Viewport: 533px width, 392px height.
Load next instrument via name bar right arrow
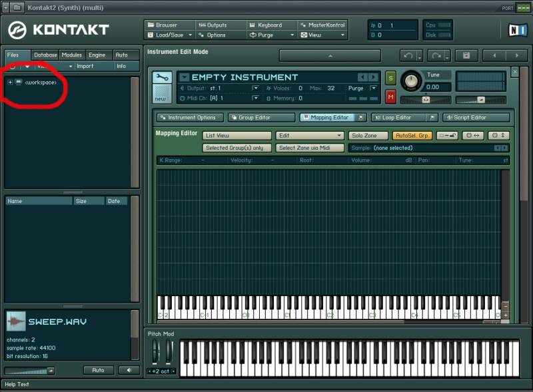coord(373,77)
